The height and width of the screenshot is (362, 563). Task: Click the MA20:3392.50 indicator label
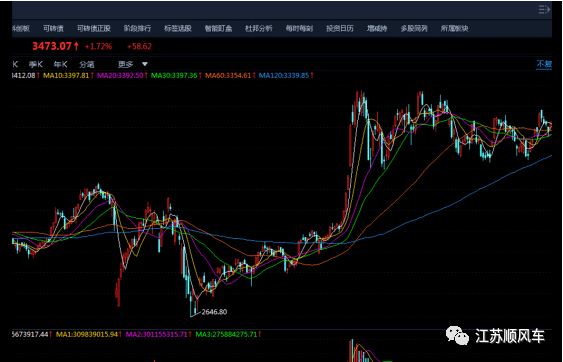120,75
